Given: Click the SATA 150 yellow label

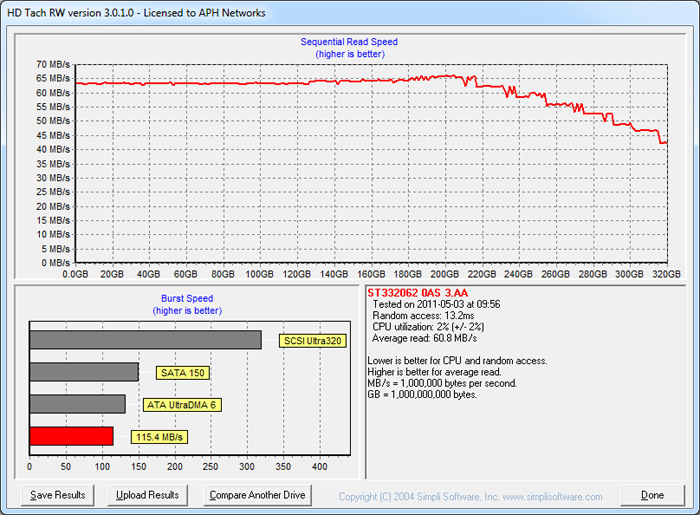Looking at the screenshot, I should (181, 373).
